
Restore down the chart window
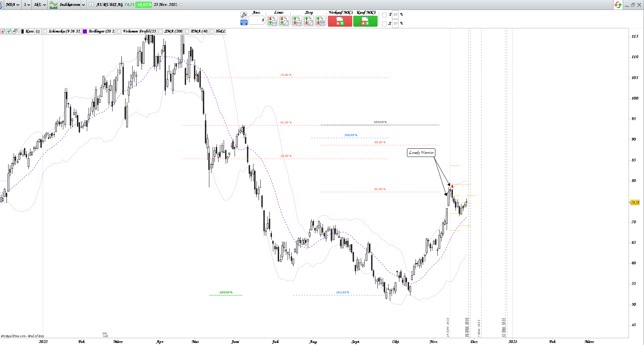click(x=633, y=5)
